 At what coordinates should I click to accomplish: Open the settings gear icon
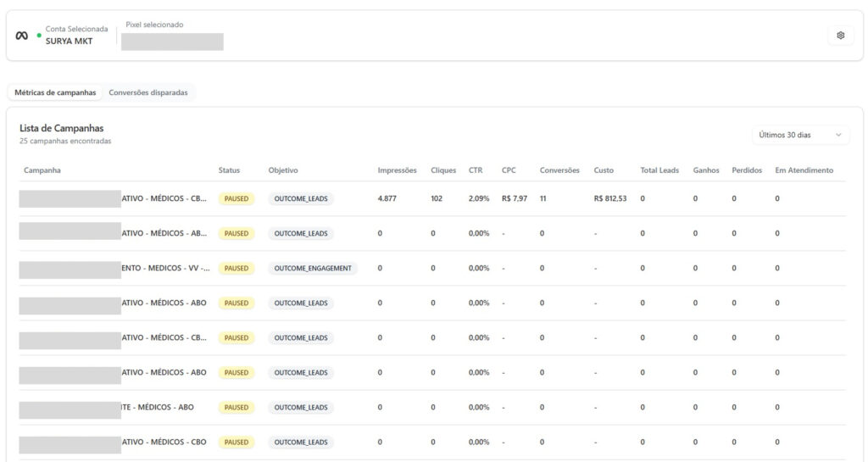click(840, 36)
